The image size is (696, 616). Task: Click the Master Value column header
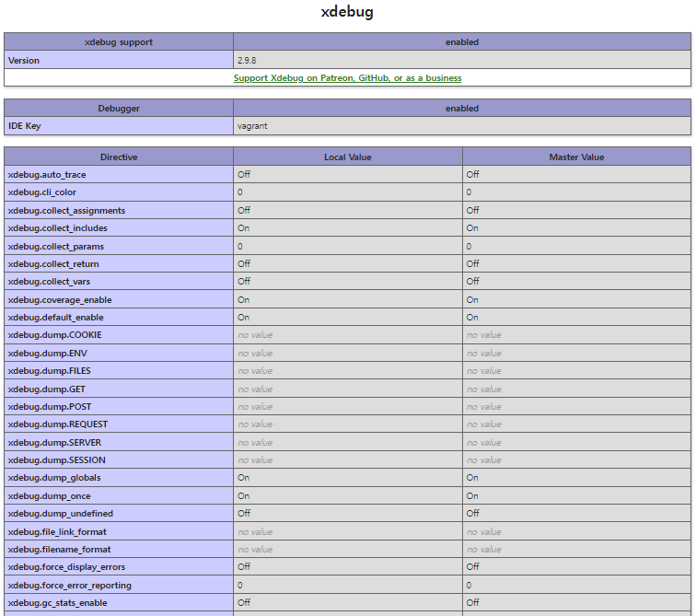tap(576, 157)
